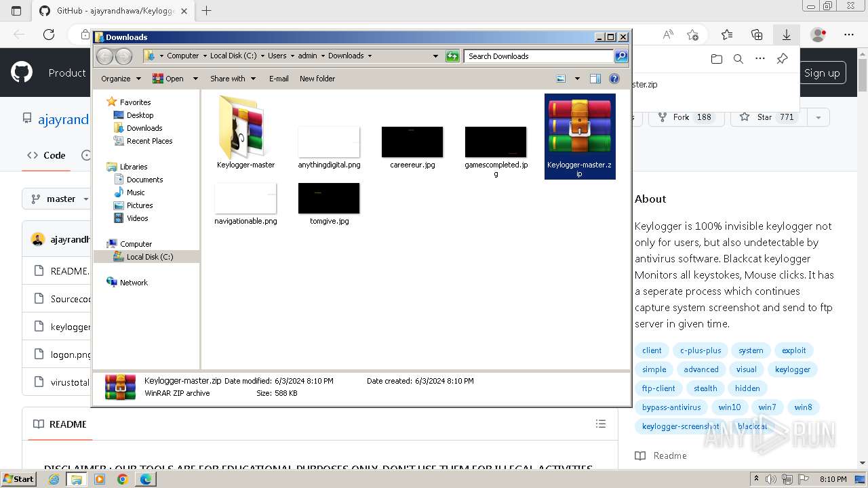Expand the Open button dropdown arrow

point(195,79)
